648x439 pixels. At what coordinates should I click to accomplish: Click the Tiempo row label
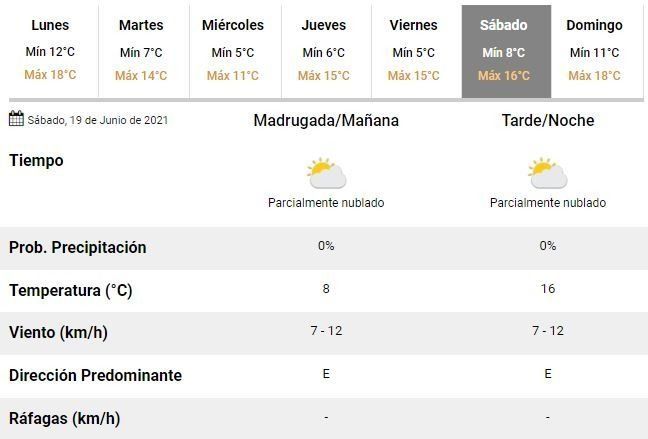pos(36,161)
